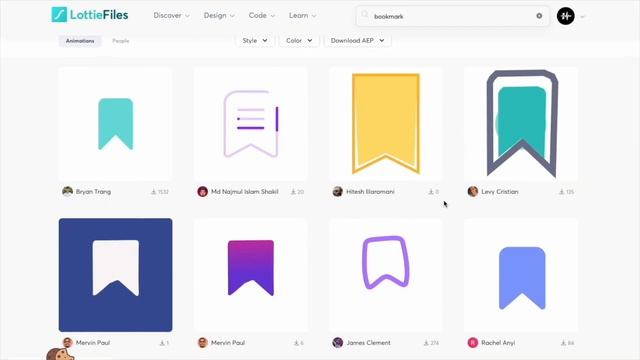This screenshot has height=360, width=640.
Task: Open the Design menu
Action: click(219, 16)
